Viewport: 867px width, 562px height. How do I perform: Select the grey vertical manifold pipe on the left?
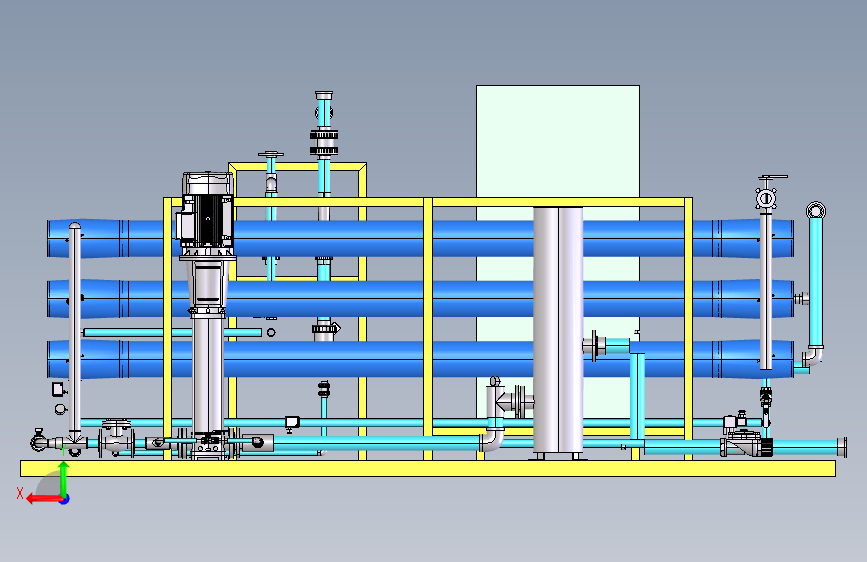(75, 326)
